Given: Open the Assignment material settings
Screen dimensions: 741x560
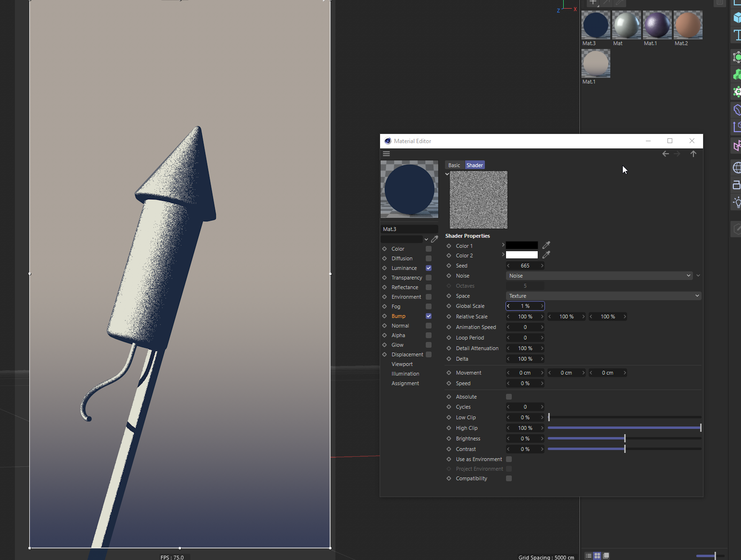Looking at the screenshot, I should tap(405, 383).
